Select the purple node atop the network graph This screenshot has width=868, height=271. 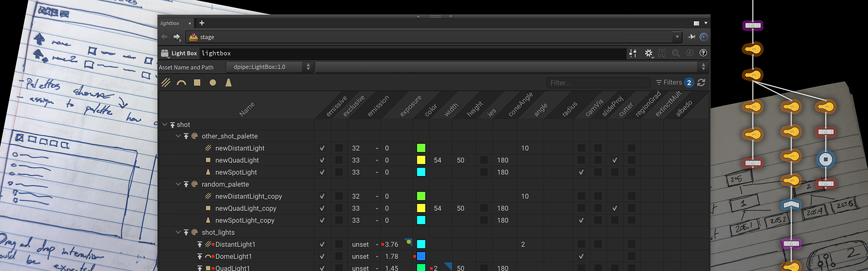pos(753,26)
